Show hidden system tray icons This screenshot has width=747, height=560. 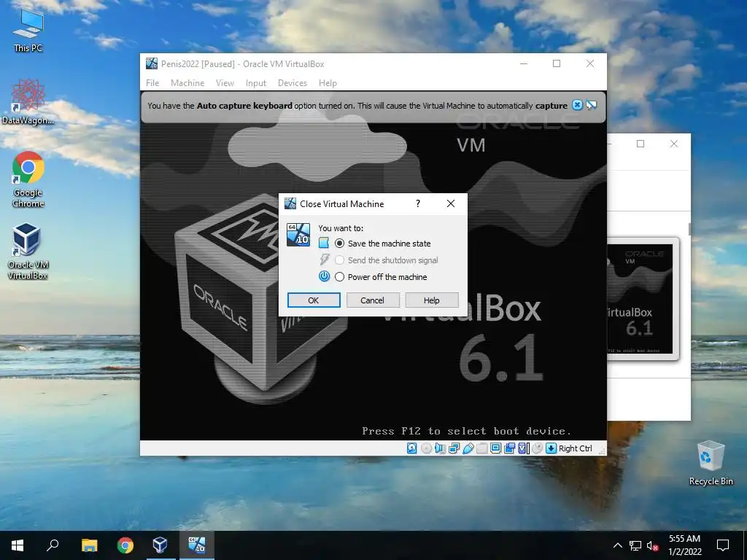(x=617, y=545)
